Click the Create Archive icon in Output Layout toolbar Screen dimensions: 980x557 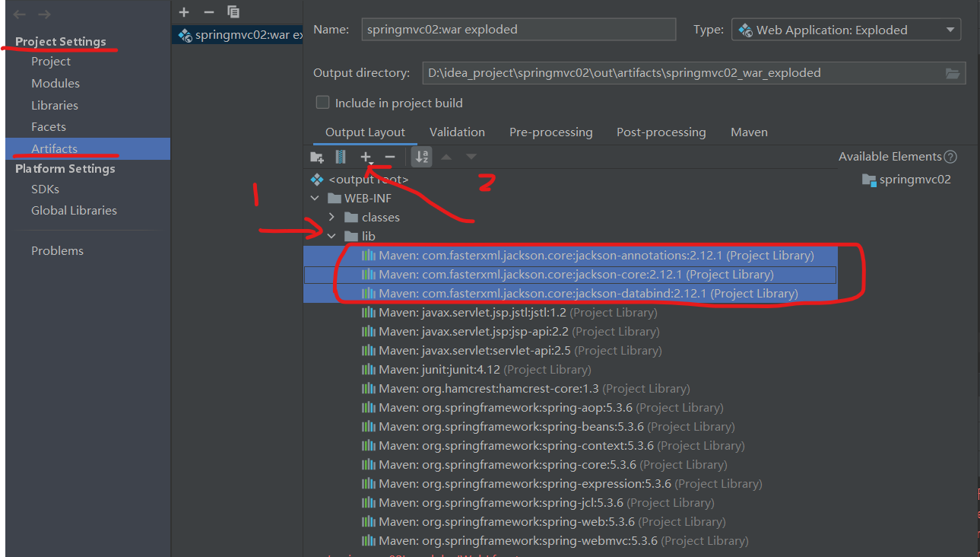(x=339, y=157)
